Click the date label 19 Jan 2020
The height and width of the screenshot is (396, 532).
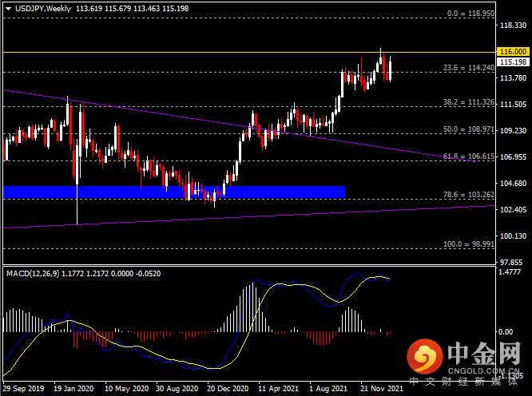coord(73,389)
